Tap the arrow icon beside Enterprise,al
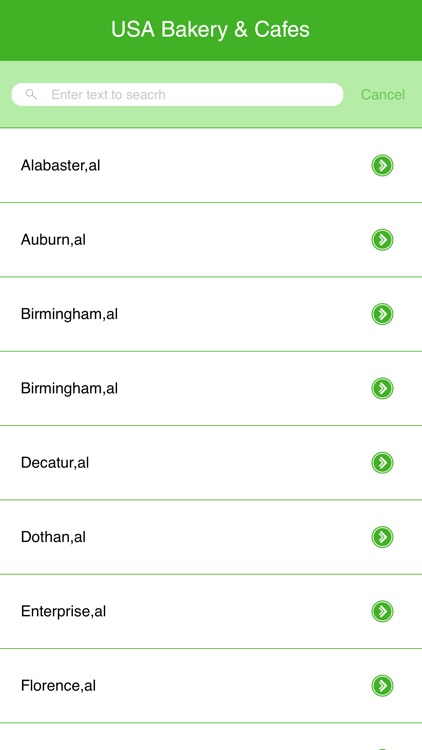 coord(382,611)
